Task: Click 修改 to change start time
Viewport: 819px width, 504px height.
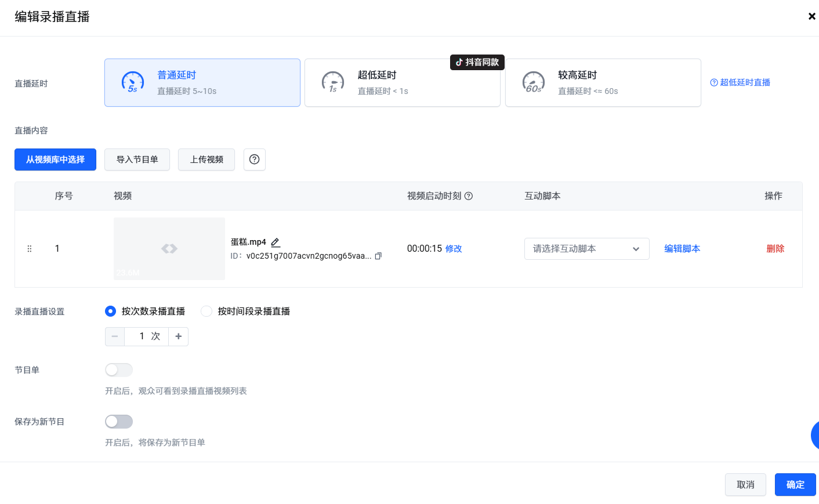Action: (x=454, y=249)
